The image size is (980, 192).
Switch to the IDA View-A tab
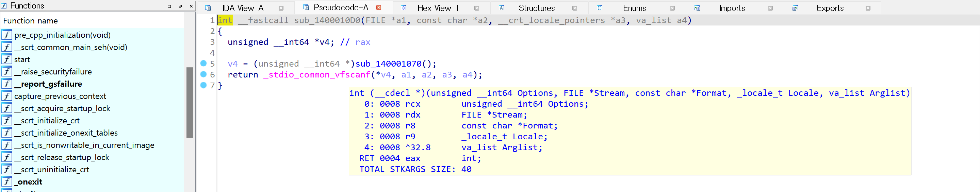[243, 8]
